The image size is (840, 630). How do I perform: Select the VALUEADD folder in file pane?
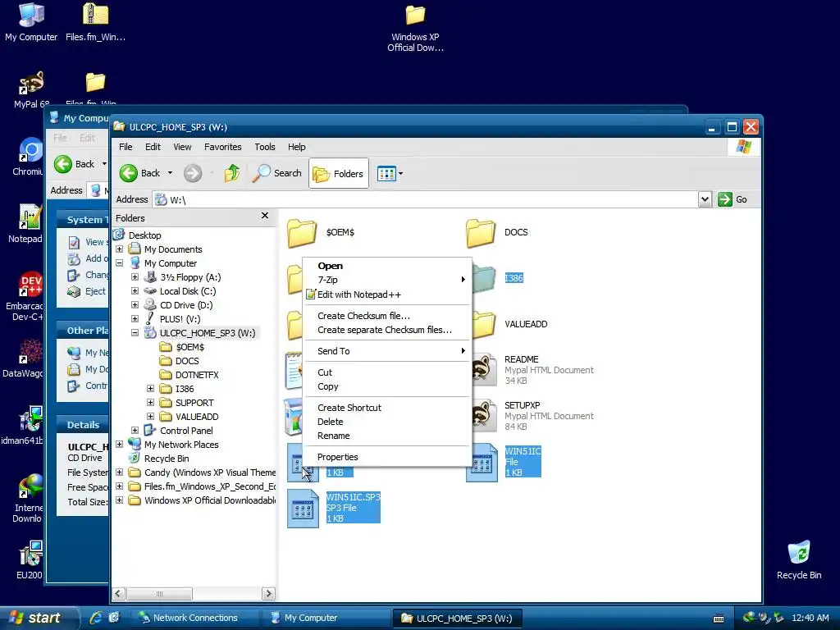526,324
